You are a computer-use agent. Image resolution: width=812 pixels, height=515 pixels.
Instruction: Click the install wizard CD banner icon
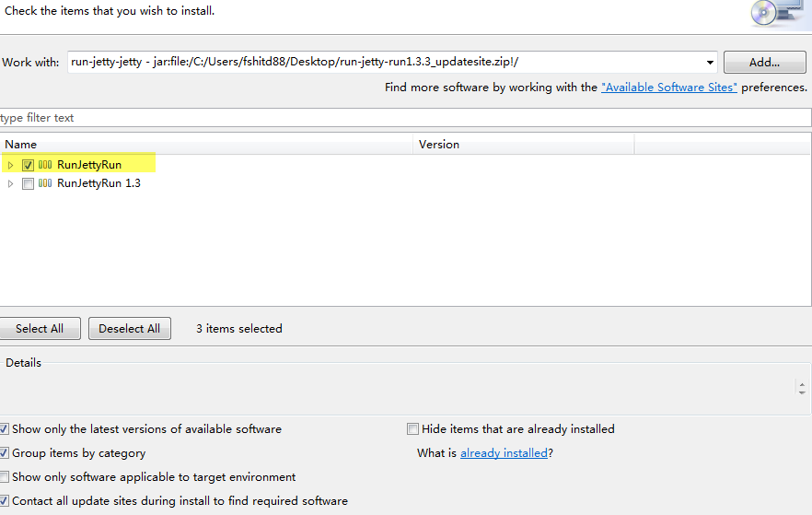(777, 13)
